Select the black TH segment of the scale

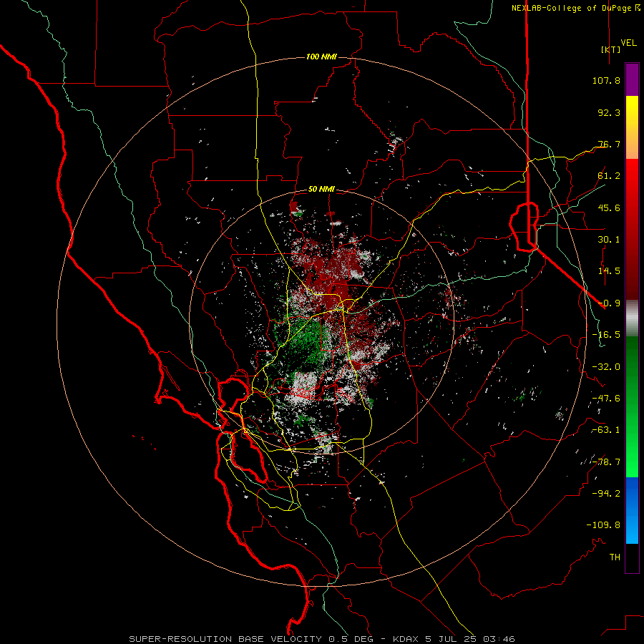coord(632,557)
